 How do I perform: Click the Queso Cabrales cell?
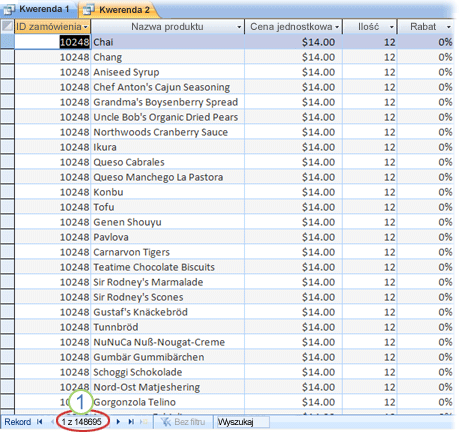tap(168, 162)
